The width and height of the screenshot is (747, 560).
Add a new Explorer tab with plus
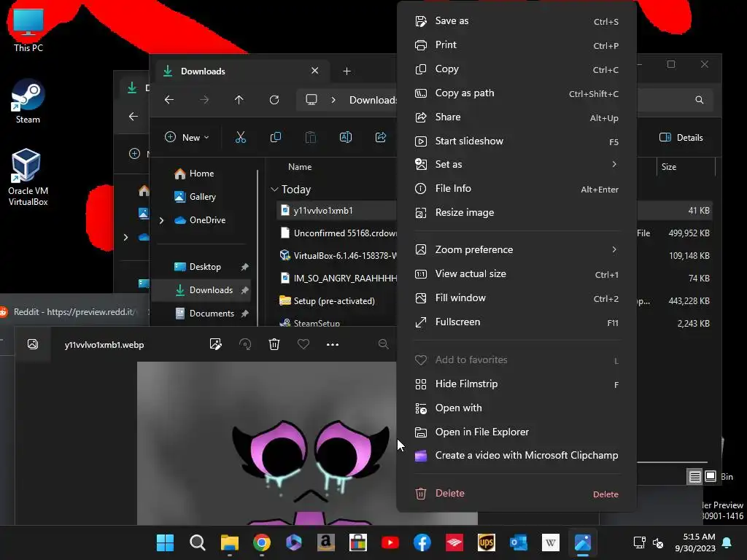pyautogui.click(x=347, y=71)
